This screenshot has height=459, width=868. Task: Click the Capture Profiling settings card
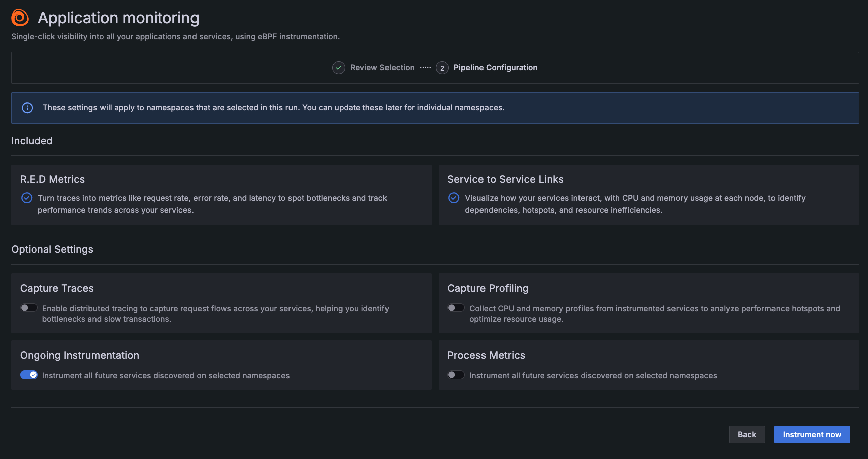tap(649, 303)
